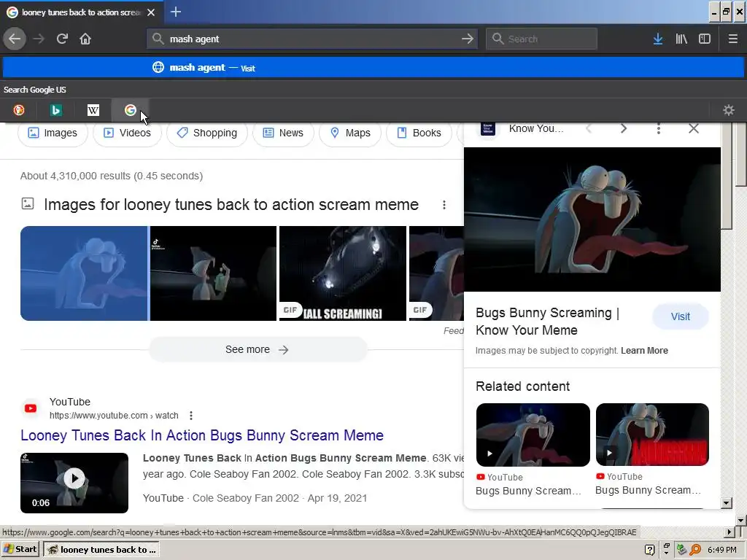Open the TikTok rabbit image thumbnail
This screenshot has width=747, height=560.
[213, 273]
